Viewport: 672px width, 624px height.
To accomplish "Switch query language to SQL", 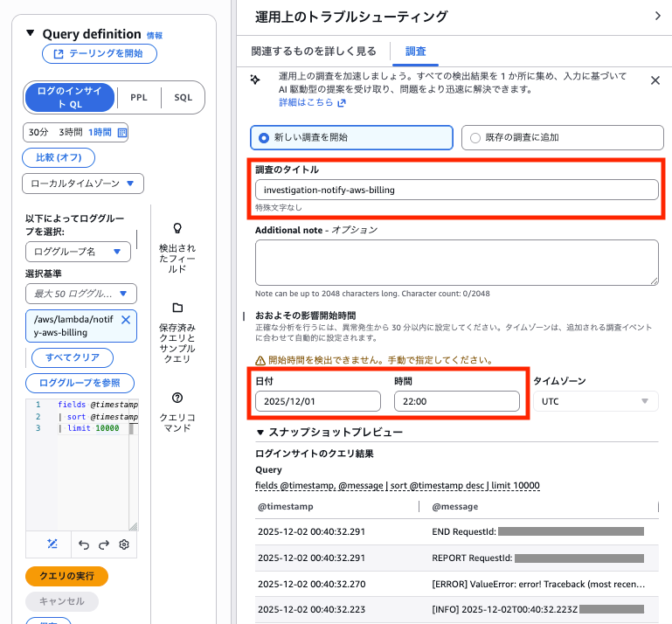I will point(183,97).
